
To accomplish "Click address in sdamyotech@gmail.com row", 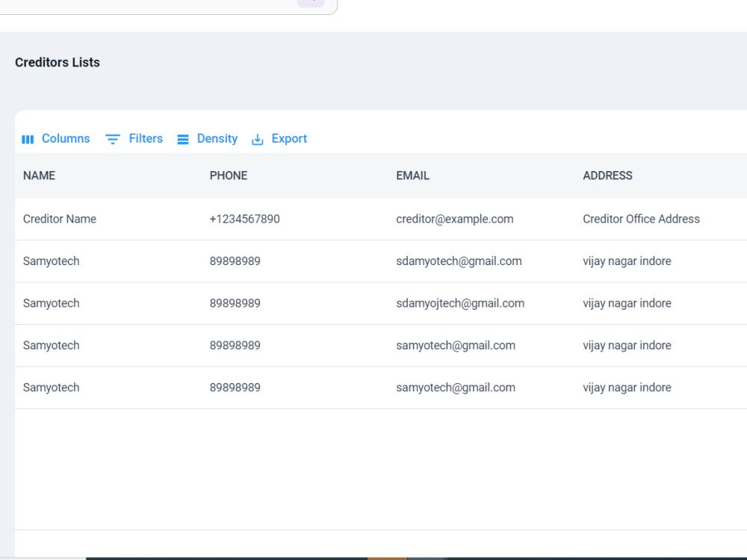I will point(627,261).
